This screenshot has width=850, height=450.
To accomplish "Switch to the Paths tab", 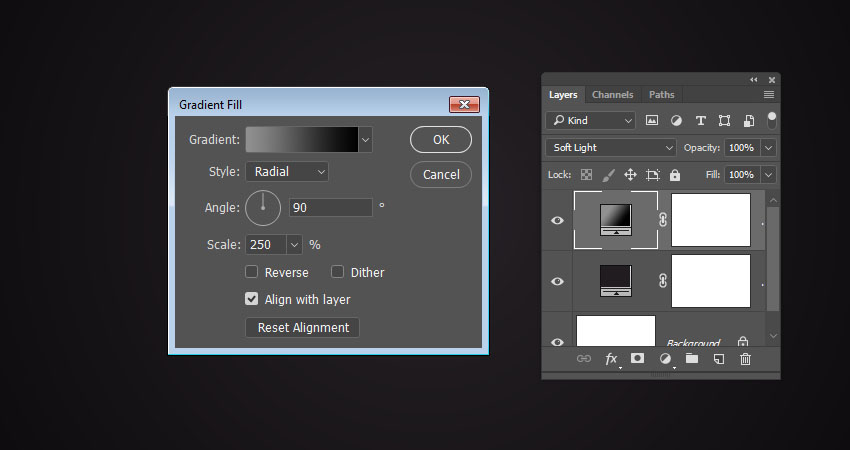I will [x=662, y=95].
